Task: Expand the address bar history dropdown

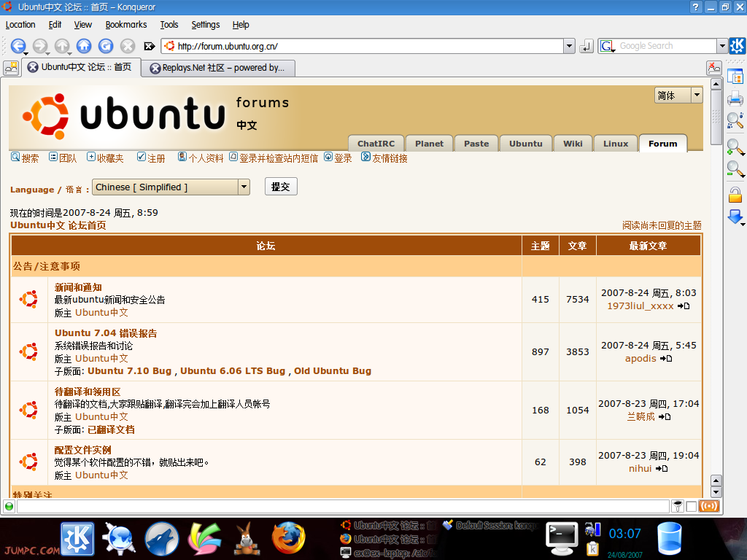Action: click(569, 46)
